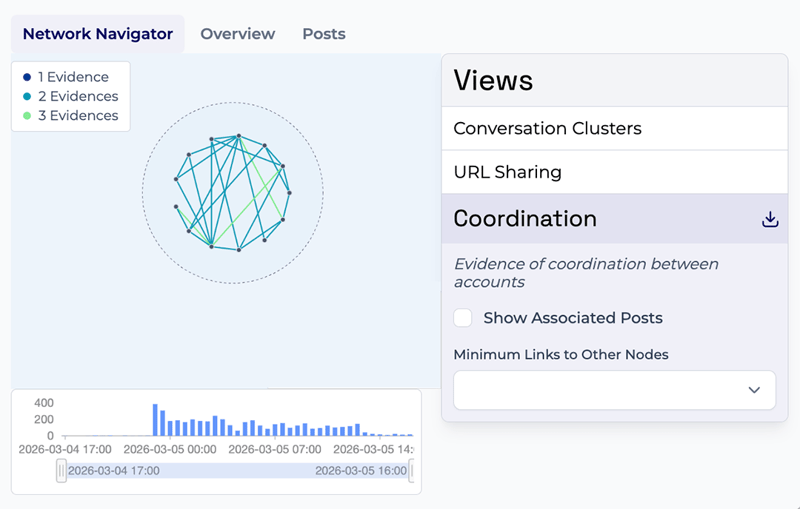Select the topmost node in the network graph
Image resolution: width=800 pixels, height=509 pixels.
238,136
